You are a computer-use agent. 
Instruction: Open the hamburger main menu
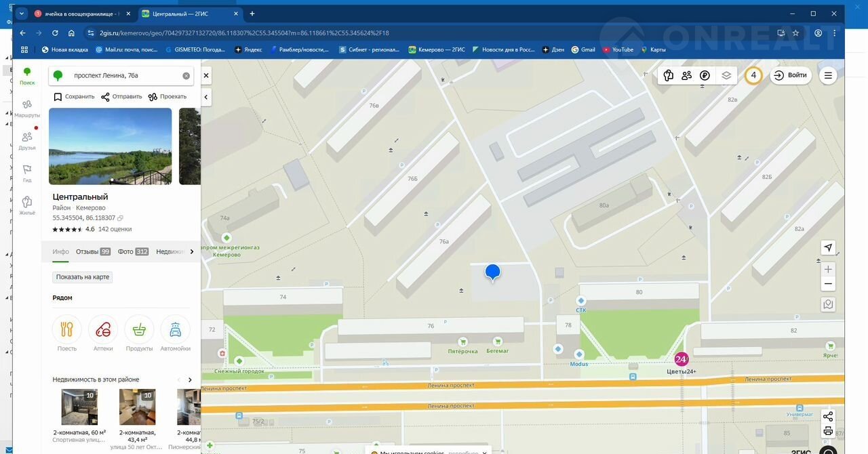pyautogui.click(x=828, y=75)
